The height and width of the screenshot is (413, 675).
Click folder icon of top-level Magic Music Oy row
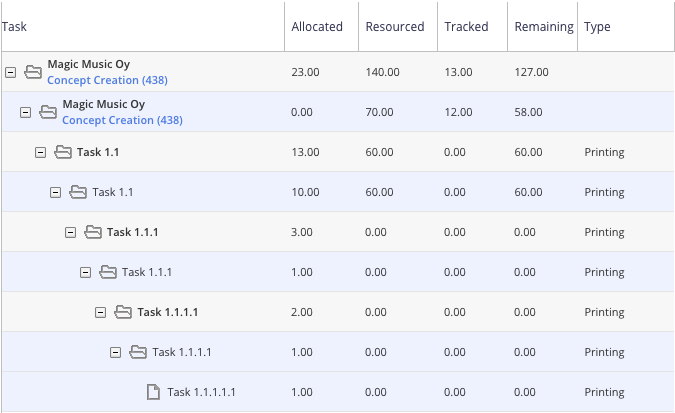[33, 72]
